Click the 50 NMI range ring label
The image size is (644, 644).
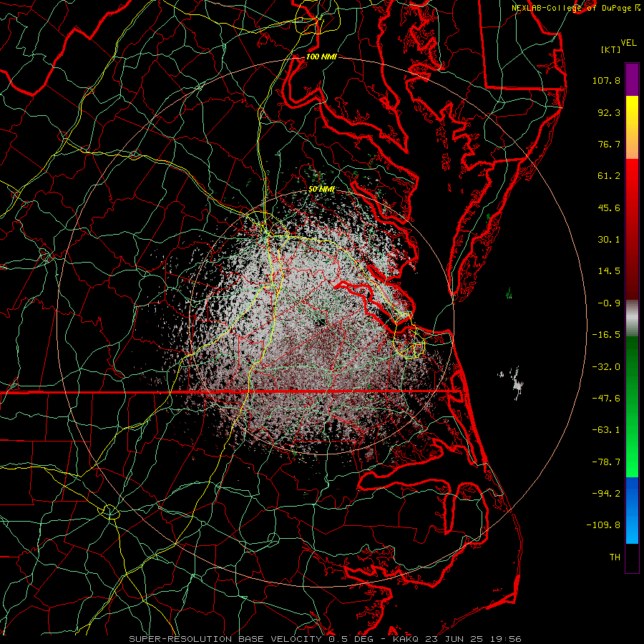tap(321, 190)
